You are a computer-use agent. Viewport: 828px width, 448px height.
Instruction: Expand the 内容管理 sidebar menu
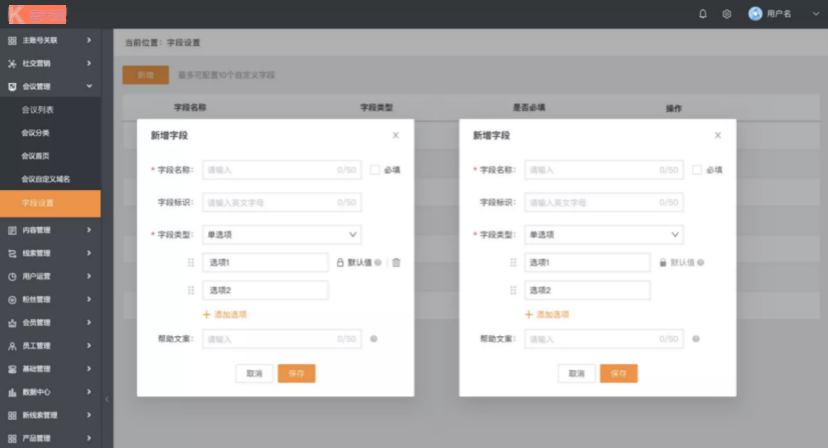(50, 230)
